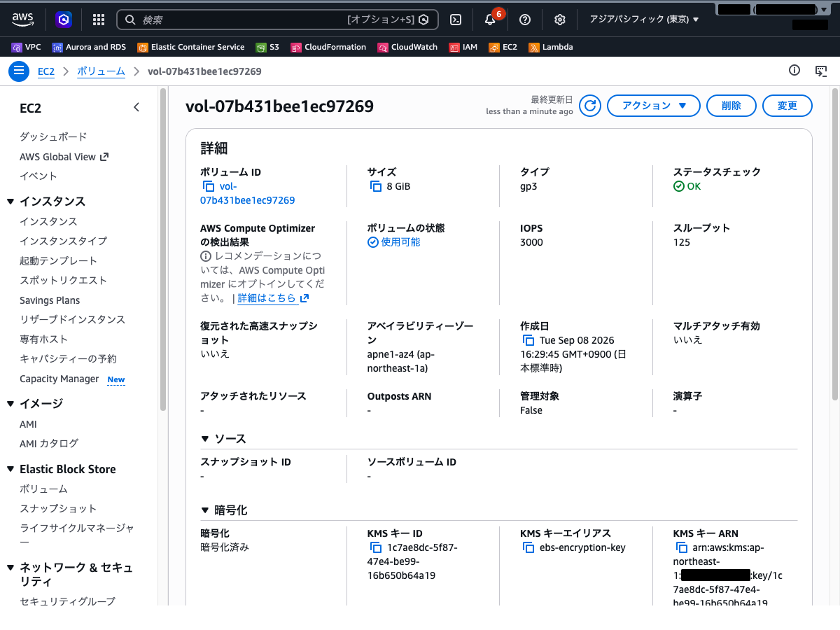Open the Aurora and RDS bookmark

[89, 47]
